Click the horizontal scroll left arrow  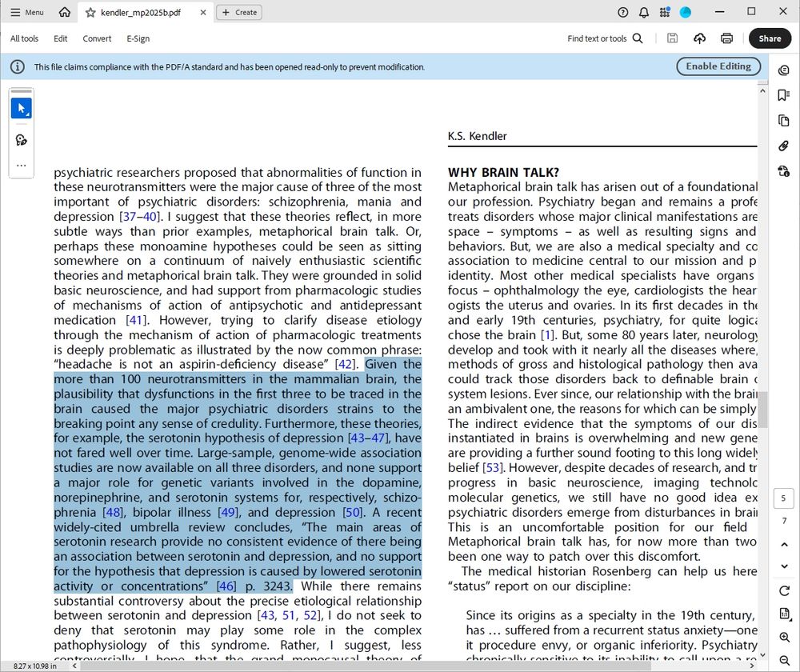click(x=74, y=666)
